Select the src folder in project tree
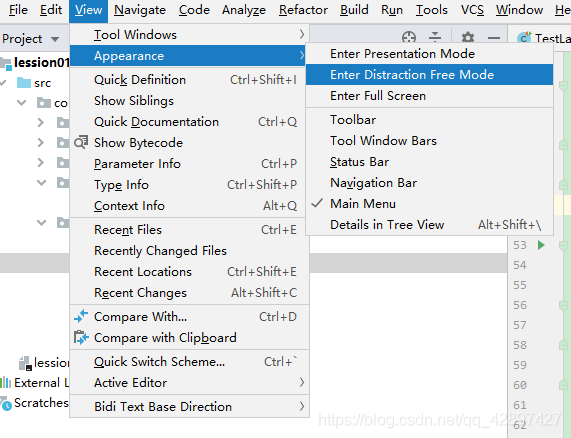This screenshot has width=571, height=438. (x=42, y=83)
